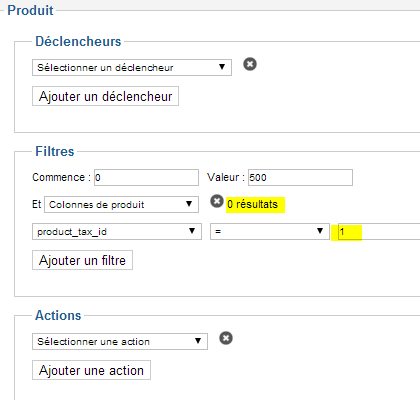
Task: Click the highlighted '0 résultats' text
Action: click(x=252, y=204)
